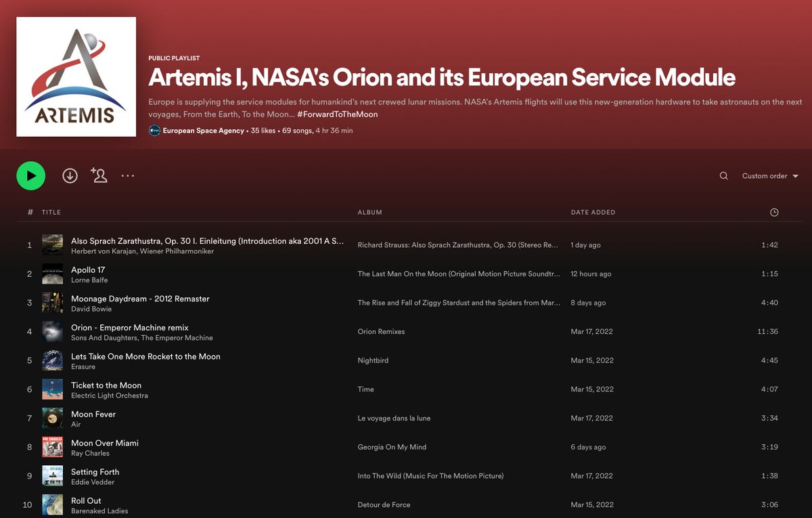Screen dimensions: 812x518
Task: Click Apollo 17 album art thumbnail
Action: [x=53, y=274]
